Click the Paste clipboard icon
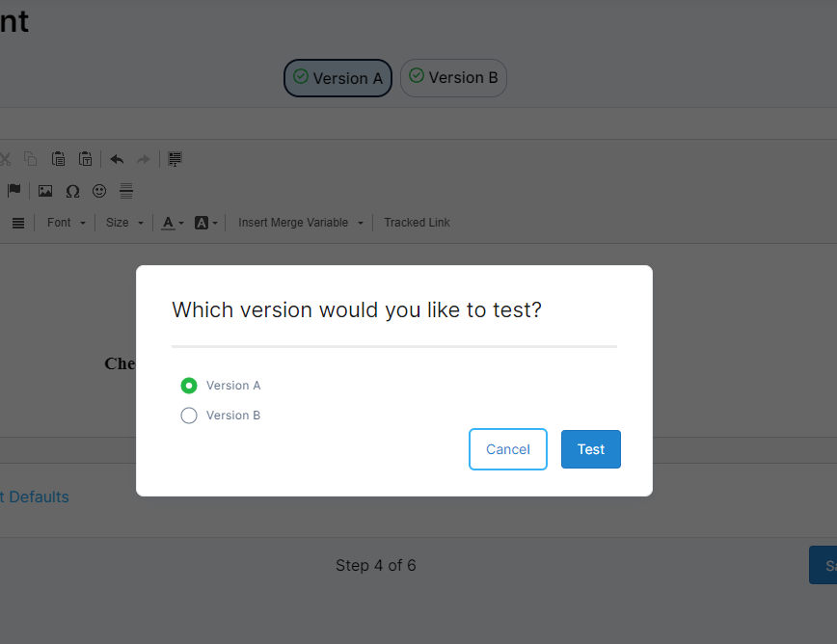Image resolution: width=837 pixels, height=644 pixels. (x=59, y=159)
